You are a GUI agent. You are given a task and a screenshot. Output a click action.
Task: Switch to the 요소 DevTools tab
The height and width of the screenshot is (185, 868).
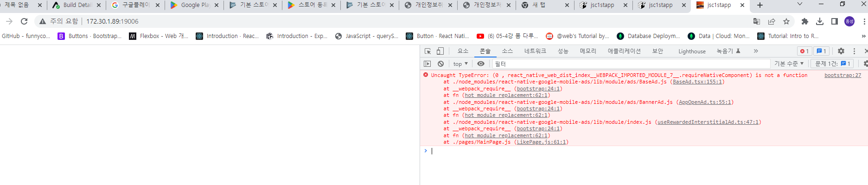click(x=463, y=51)
